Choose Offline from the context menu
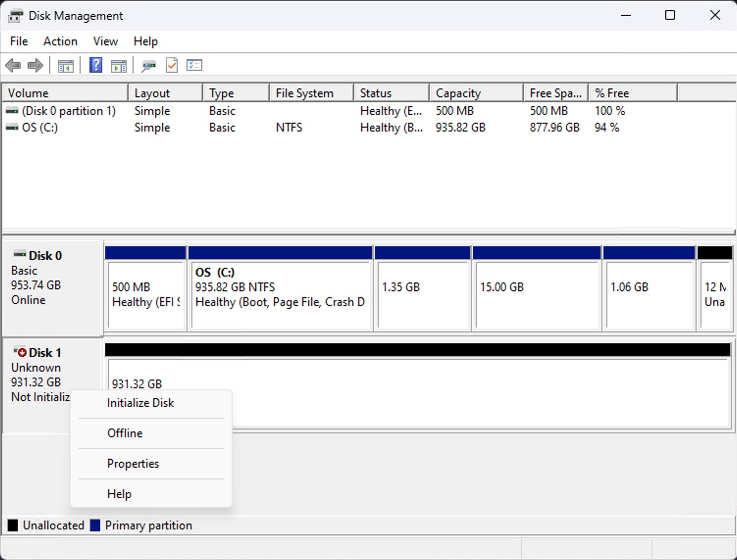The image size is (737, 560). [151, 433]
